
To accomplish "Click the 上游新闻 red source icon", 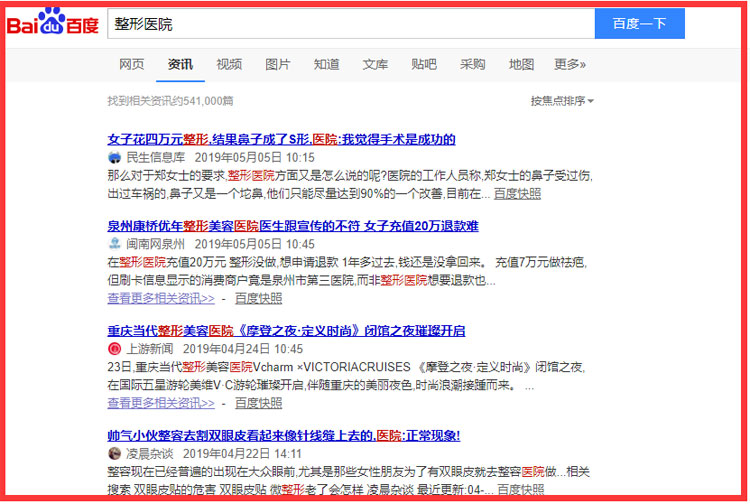I will click(x=114, y=349).
